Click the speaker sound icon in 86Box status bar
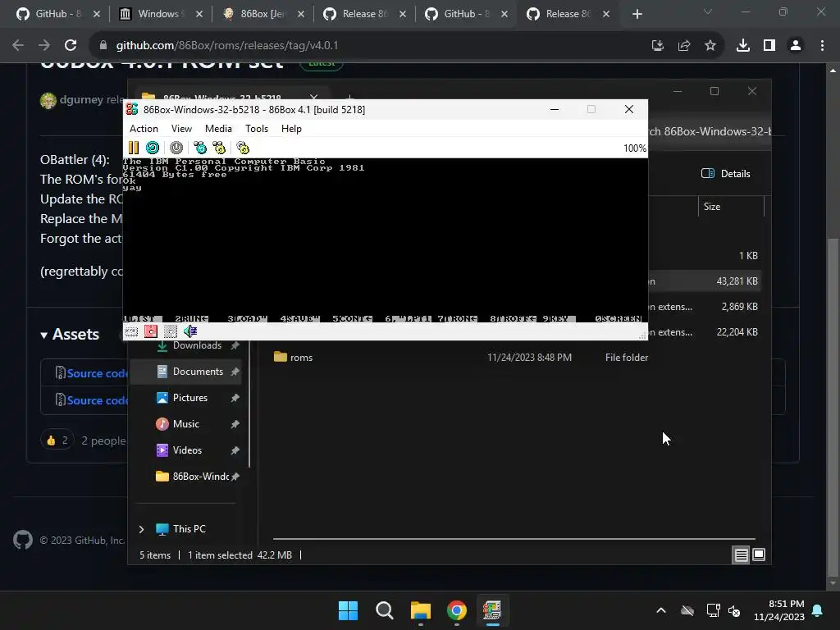 click(x=190, y=331)
